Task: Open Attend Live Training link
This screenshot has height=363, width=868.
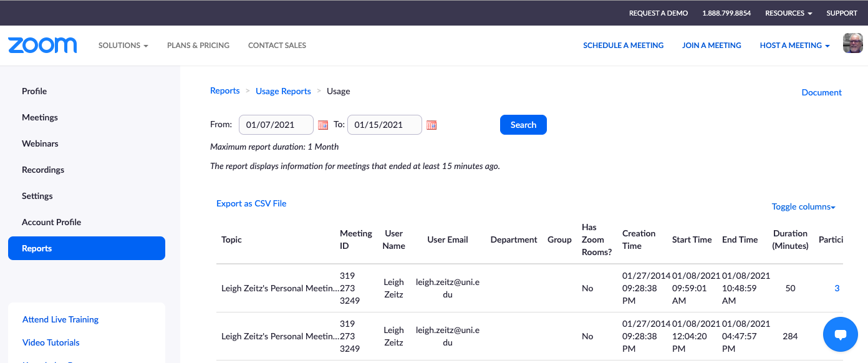Action: click(x=60, y=319)
